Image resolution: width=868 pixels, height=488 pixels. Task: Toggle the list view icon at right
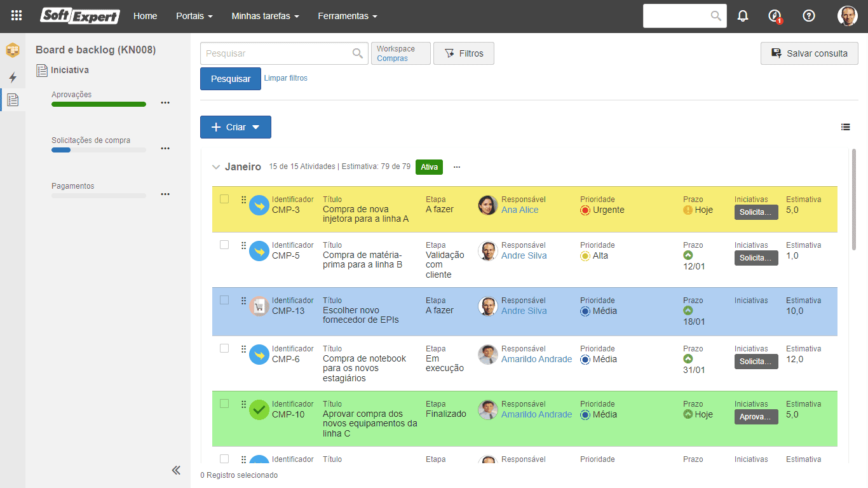point(845,127)
